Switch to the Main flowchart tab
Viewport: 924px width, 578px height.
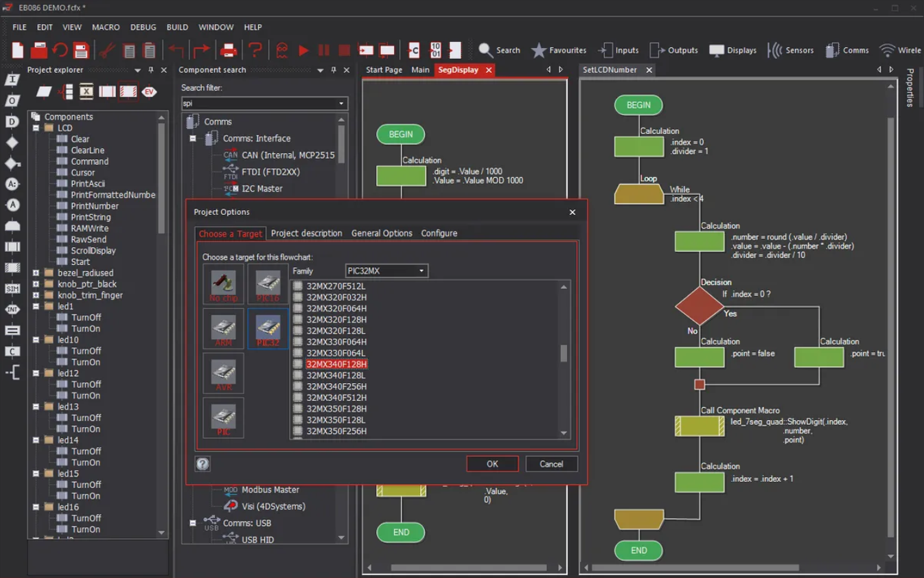pos(420,70)
